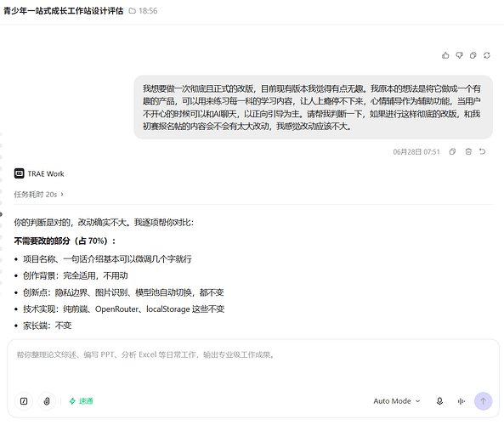Open the folder icon beside the title
This screenshot has height=425, width=504.
pos(132,11)
